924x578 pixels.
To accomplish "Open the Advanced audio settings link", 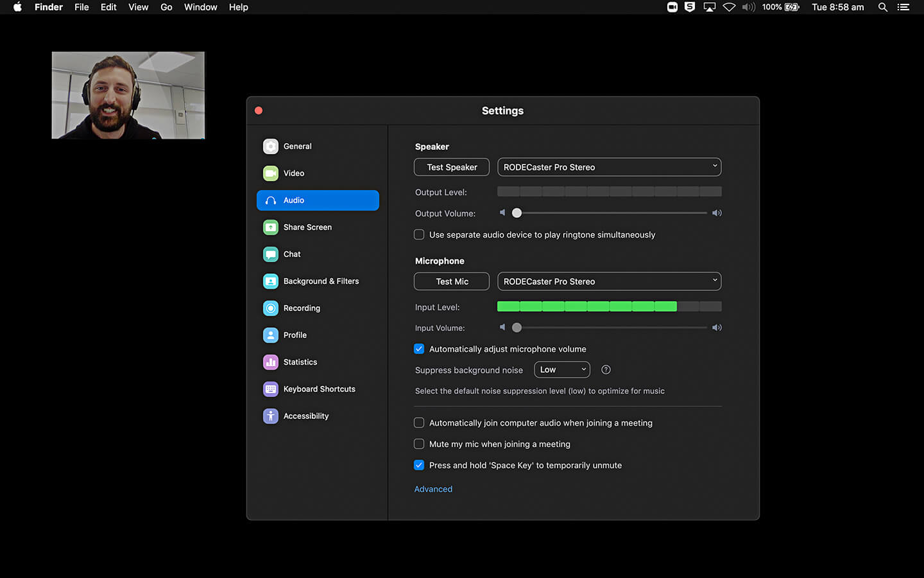I will pos(433,489).
